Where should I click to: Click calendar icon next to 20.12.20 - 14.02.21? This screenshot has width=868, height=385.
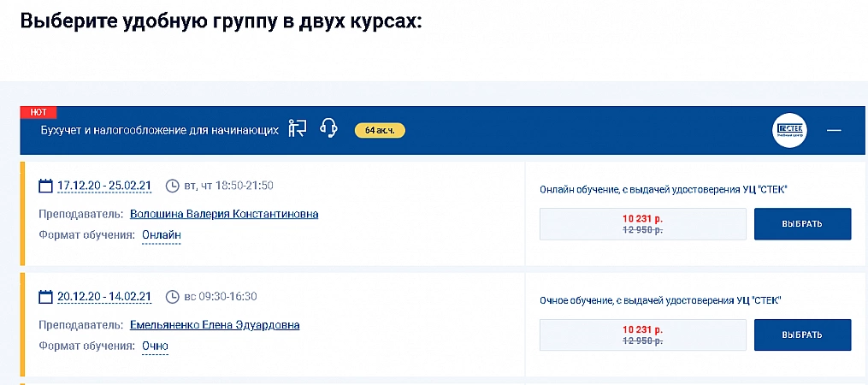coord(46,297)
